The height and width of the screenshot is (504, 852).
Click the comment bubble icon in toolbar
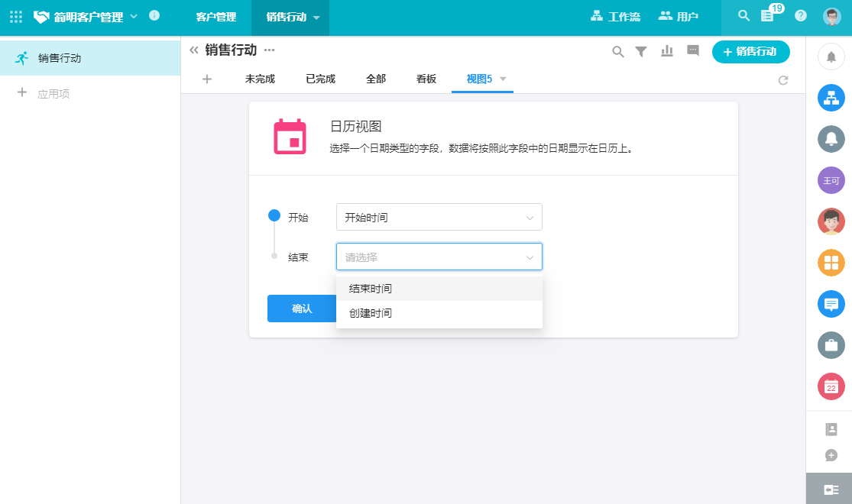tap(693, 51)
